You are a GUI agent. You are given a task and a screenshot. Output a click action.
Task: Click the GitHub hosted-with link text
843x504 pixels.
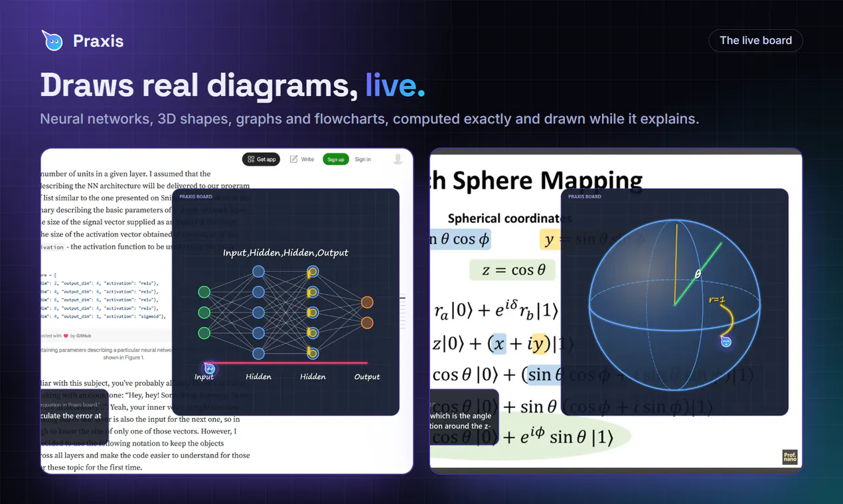tap(84, 336)
